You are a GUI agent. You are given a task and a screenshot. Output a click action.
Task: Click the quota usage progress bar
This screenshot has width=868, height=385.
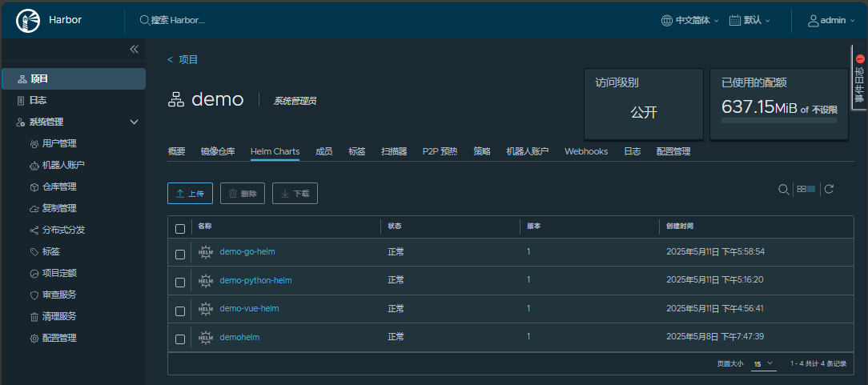[x=779, y=120]
